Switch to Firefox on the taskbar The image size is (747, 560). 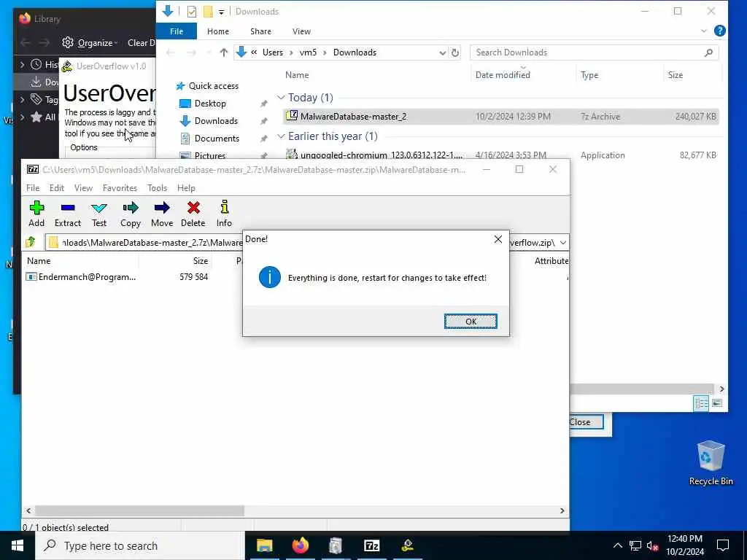coord(300,545)
